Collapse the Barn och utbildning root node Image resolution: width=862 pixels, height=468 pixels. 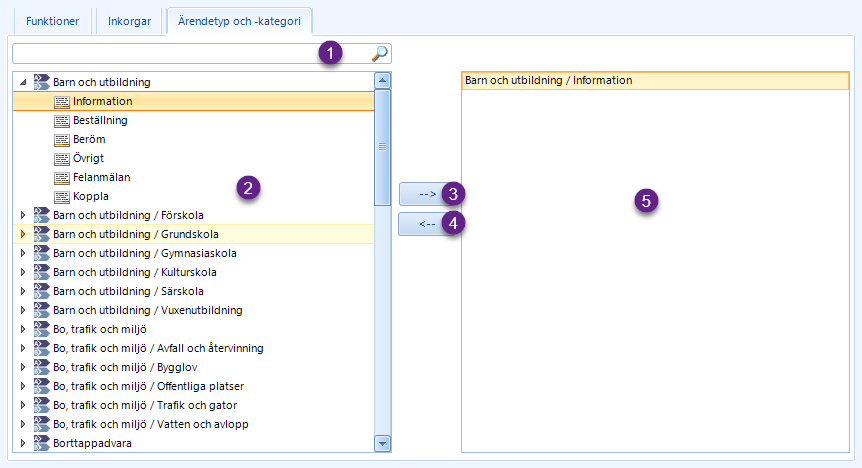[x=23, y=82]
